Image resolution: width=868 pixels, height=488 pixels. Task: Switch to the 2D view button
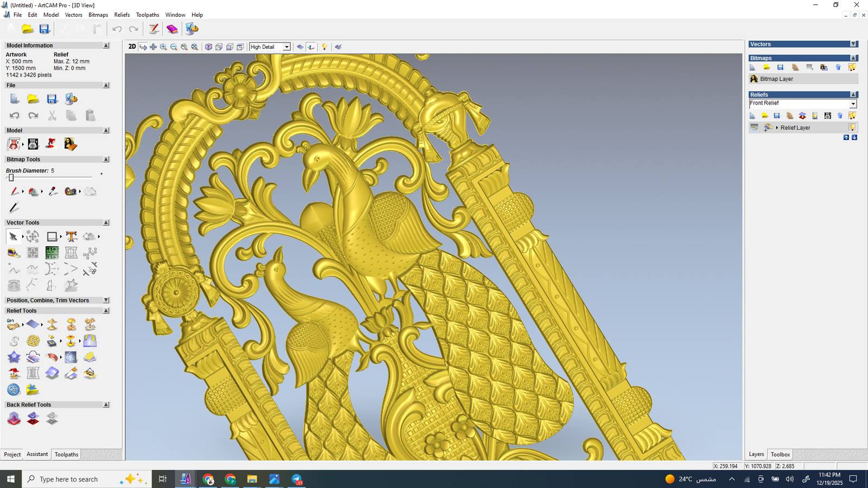pos(132,47)
